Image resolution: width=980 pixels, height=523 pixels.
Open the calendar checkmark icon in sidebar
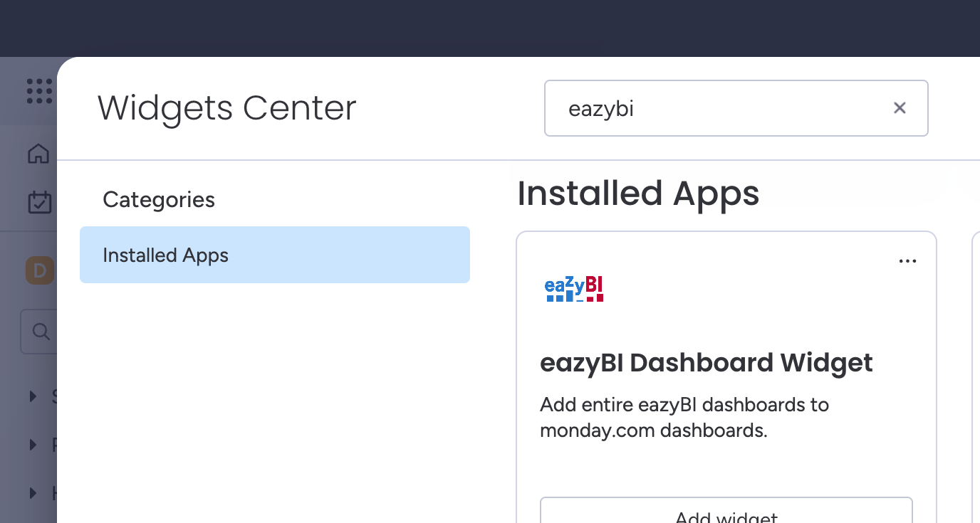pyautogui.click(x=39, y=202)
